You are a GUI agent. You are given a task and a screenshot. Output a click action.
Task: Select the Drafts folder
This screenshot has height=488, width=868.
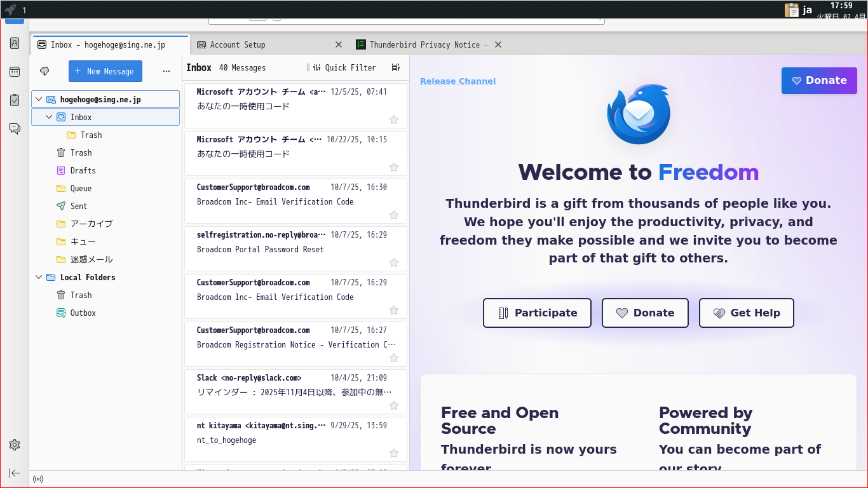pyautogui.click(x=105, y=170)
